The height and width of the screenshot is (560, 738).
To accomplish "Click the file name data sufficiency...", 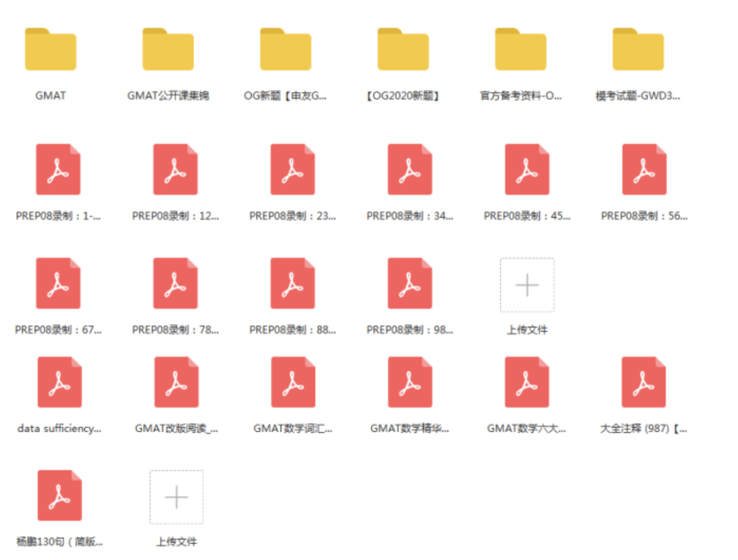I will [x=59, y=429].
